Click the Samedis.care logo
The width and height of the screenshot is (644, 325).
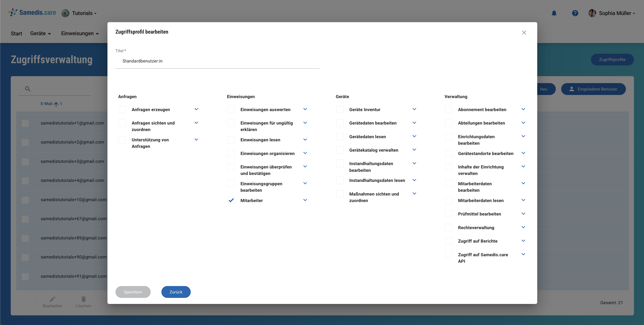32,13
